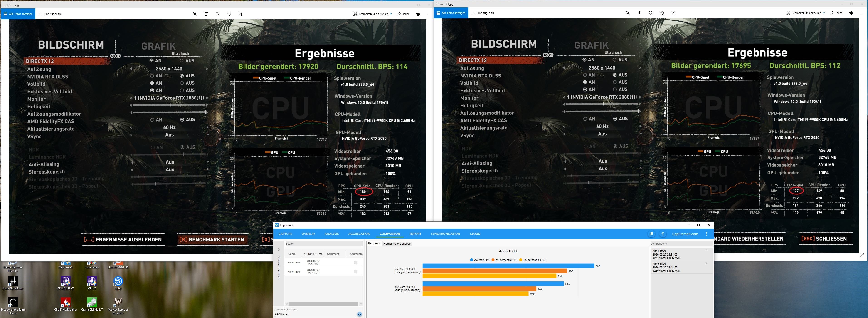Open CPUID HWMonitor desktop shortcut
The width and height of the screenshot is (868, 318).
pos(65,304)
